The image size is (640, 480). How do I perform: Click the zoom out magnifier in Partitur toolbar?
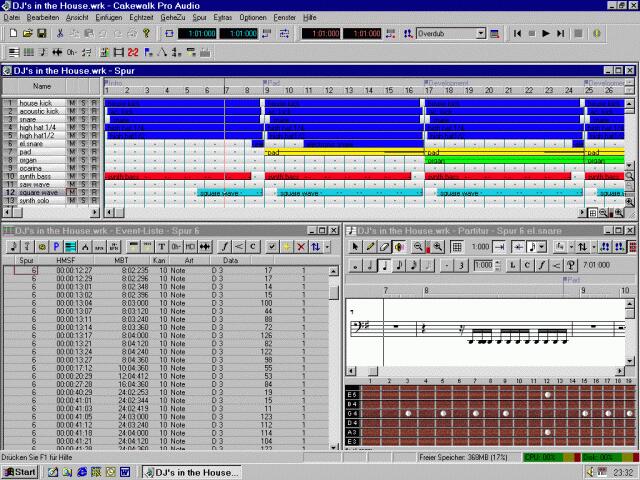418,247
